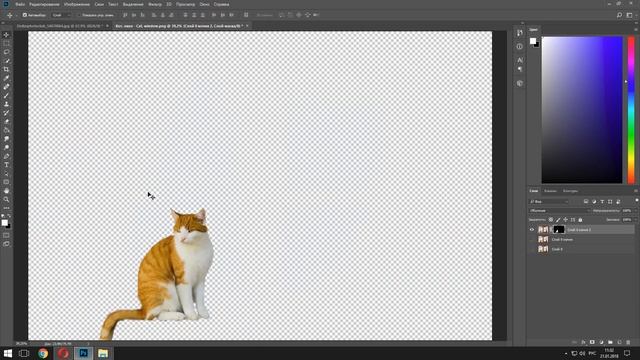This screenshot has height=360, width=640.
Task: Select the Rectangular Marquee tool
Action: (x=6, y=43)
